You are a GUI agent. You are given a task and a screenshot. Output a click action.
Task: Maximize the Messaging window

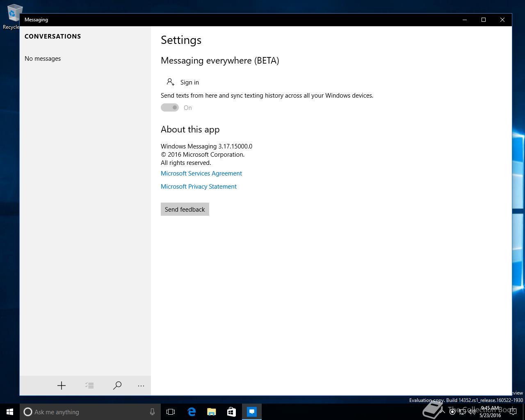coord(484,20)
